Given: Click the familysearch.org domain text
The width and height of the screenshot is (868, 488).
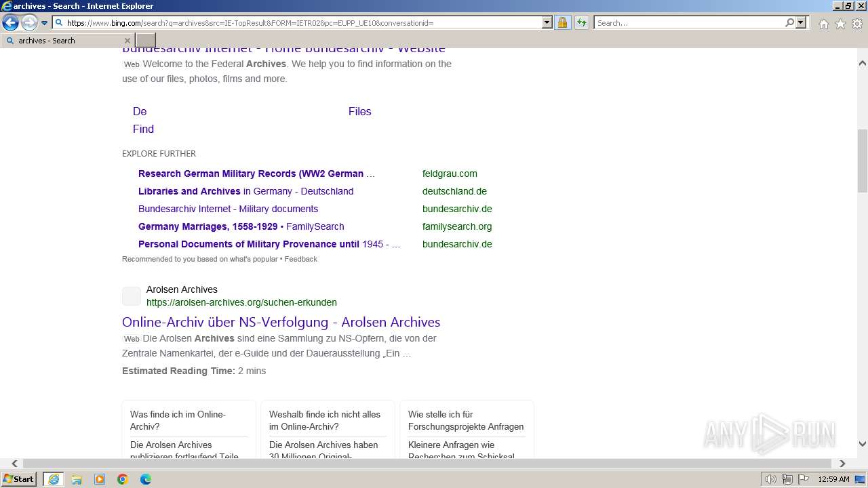Looking at the screenshot, I should tap(457, 226).
